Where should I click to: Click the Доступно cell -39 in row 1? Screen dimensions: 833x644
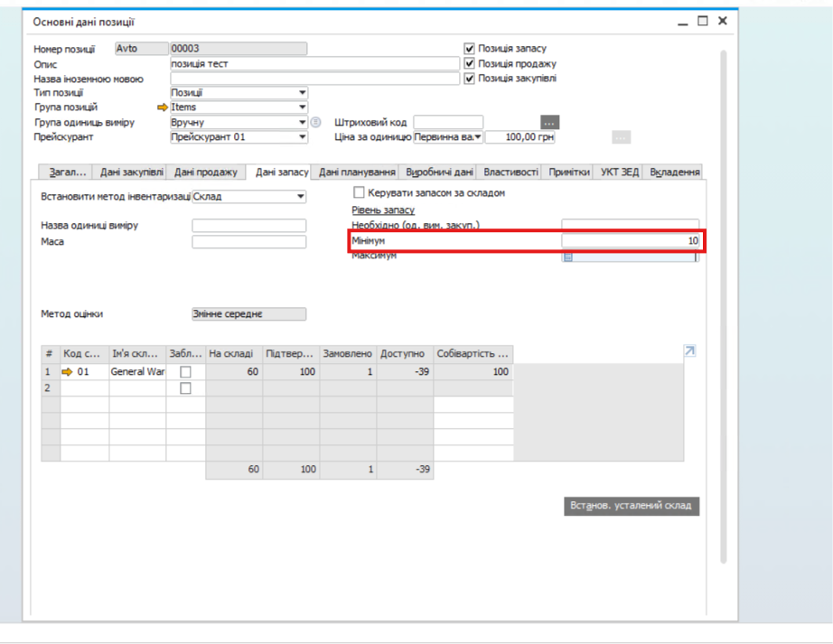(405, 371)
